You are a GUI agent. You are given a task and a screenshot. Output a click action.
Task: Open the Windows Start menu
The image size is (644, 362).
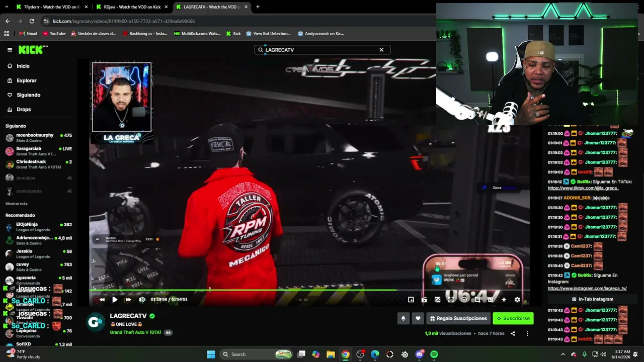point(211,354)
